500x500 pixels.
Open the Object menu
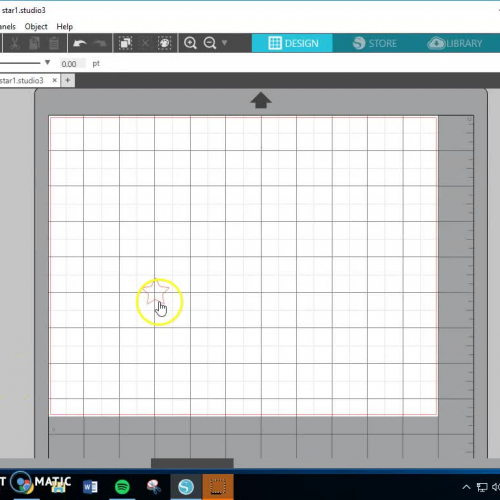pos(36,26)
